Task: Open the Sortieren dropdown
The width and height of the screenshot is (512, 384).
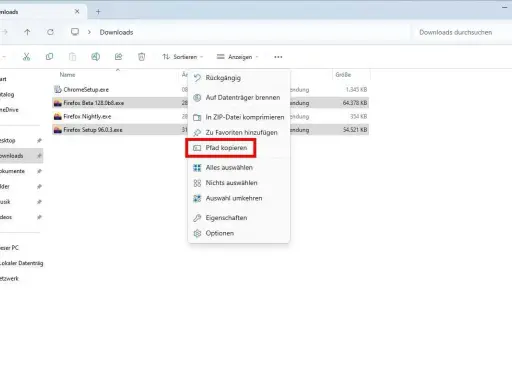Action: click(x=183, y=57)
